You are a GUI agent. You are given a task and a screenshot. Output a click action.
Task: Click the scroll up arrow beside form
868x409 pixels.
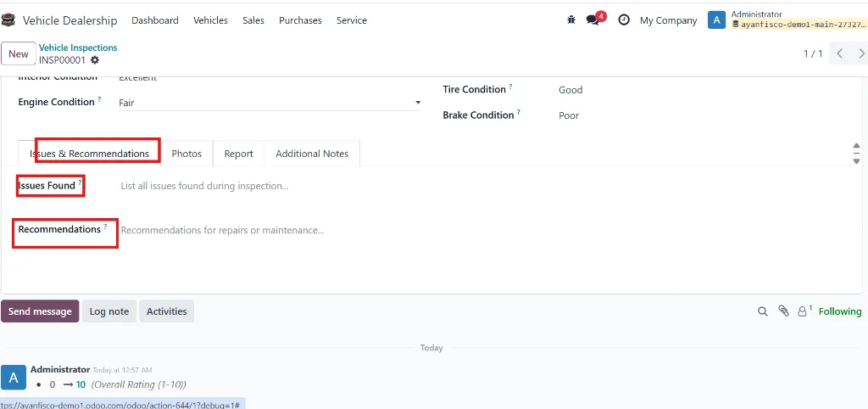(x=856, y=146)
